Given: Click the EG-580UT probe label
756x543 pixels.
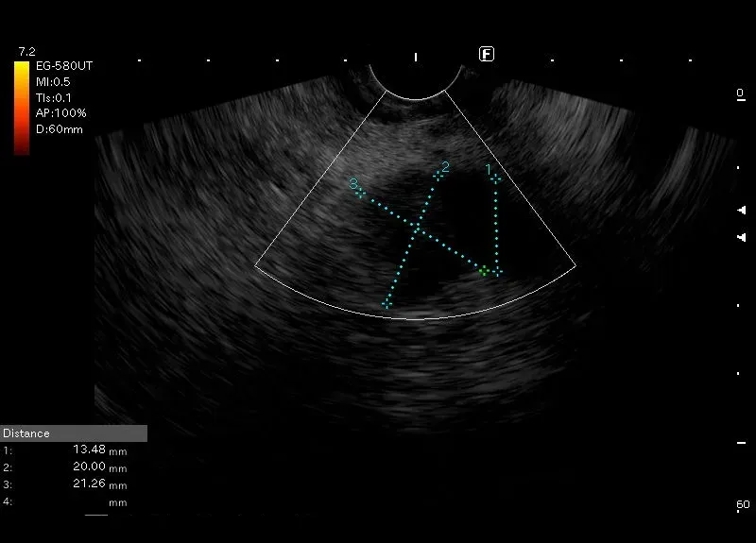Looking at the screenshot, I should (63, 66).
